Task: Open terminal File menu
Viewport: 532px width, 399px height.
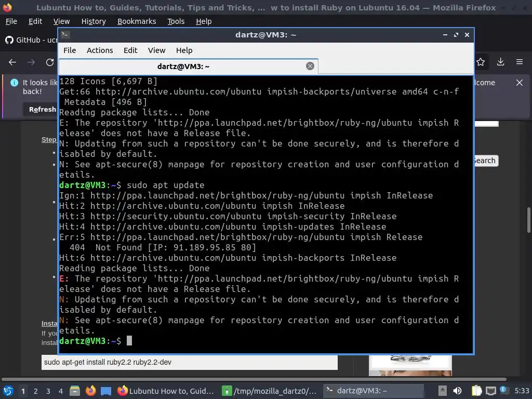Action: pos(70,50)
